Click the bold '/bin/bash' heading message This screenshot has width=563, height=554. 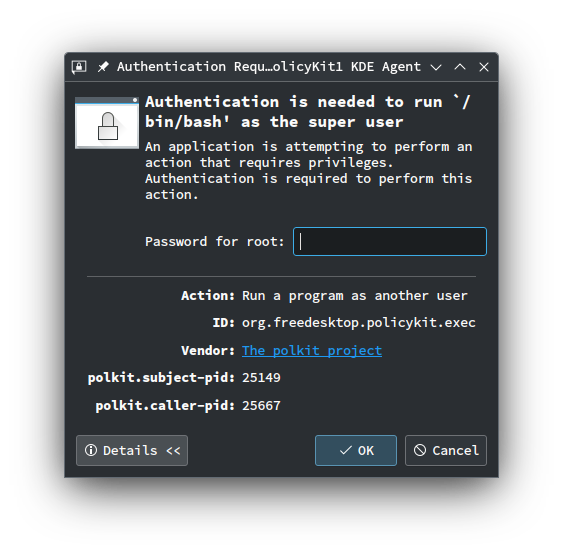(x=308, y=112)
